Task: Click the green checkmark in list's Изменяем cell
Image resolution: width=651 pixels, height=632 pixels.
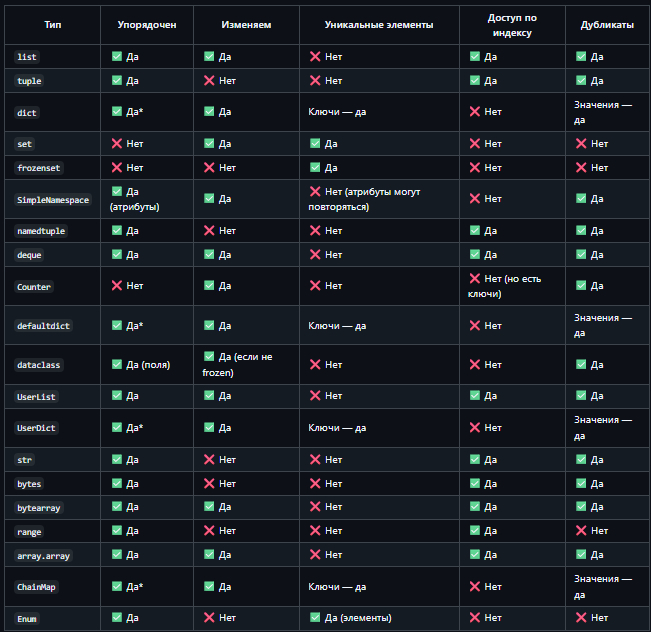Action: [209, 57]
